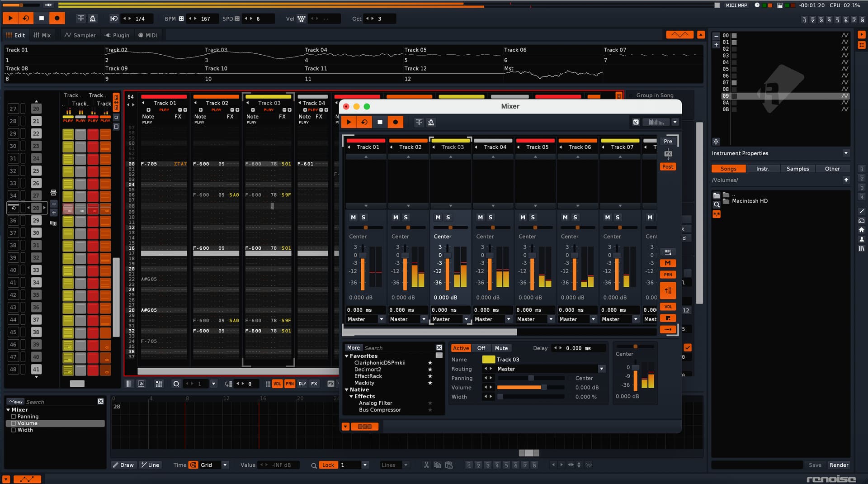
Task: Click the Mixer horizontal scrollbar
Action: (x=430, y=332)
